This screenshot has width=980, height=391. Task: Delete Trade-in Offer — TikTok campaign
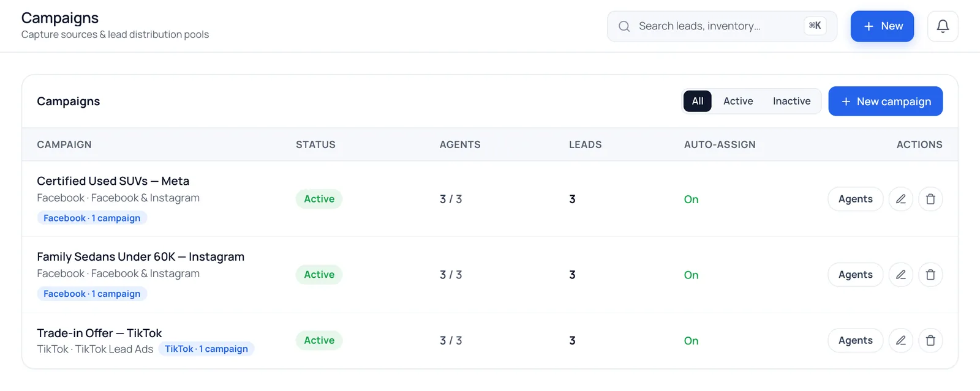click(x=930, y=340)
